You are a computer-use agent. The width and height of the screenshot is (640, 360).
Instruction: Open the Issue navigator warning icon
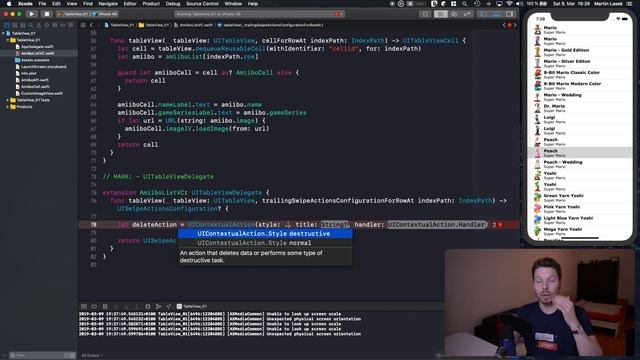(39, 25)
